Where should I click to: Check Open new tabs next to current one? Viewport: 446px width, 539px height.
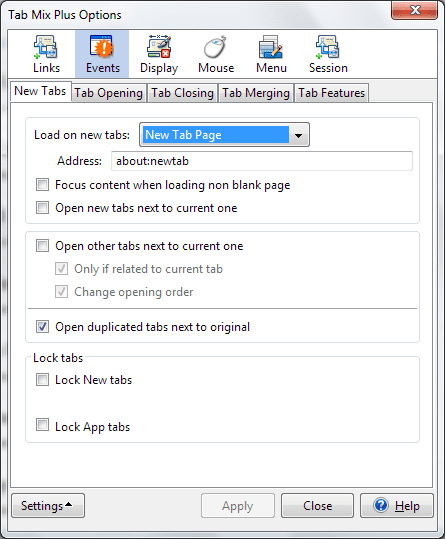click(42, 208)
